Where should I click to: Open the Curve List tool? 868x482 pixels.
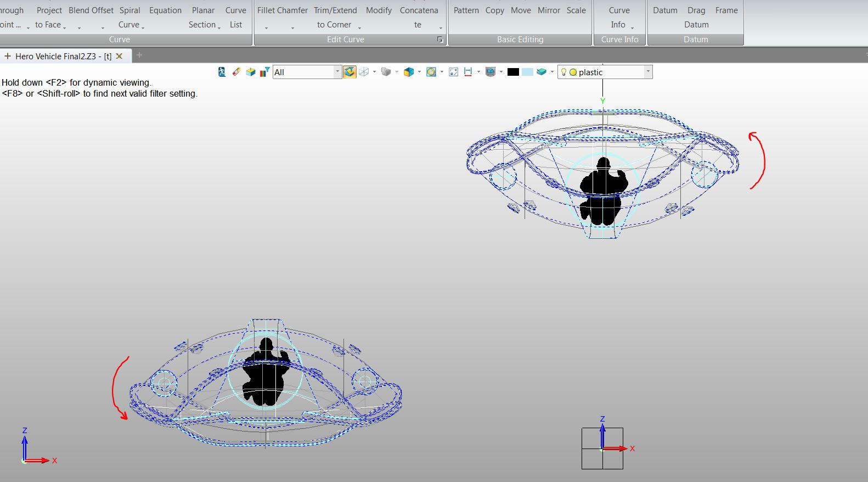click(x=236, y=17)
